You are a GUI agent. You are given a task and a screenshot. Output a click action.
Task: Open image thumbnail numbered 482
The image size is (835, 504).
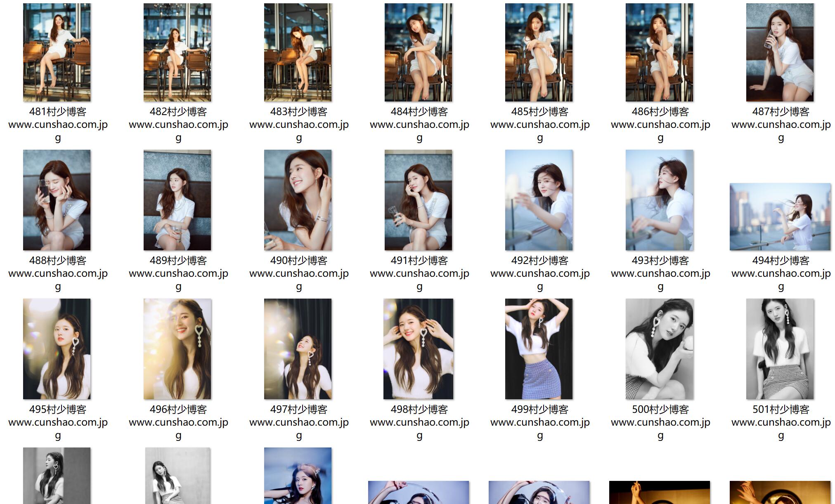[177, 52]
